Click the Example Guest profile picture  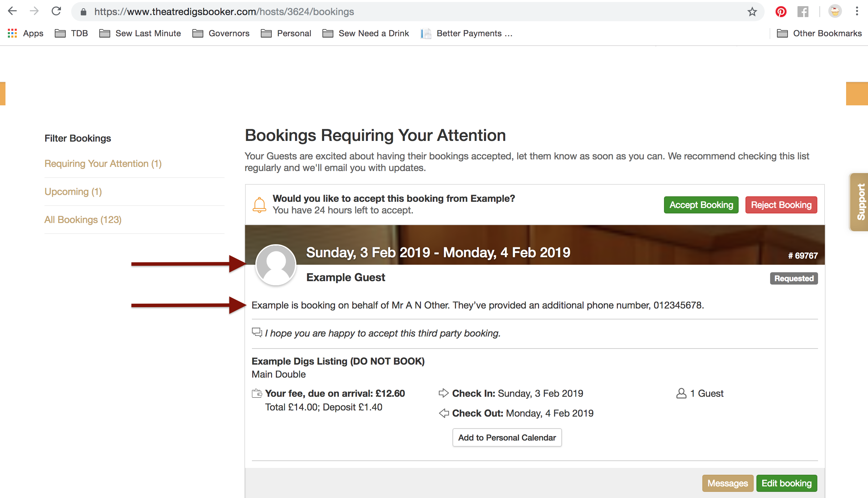pos(276,265)
